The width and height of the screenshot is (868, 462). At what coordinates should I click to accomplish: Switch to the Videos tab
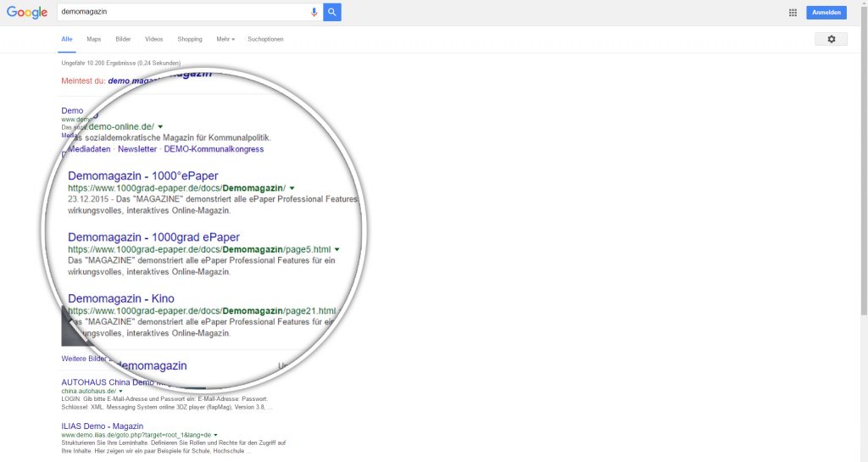tap(154, 39)
